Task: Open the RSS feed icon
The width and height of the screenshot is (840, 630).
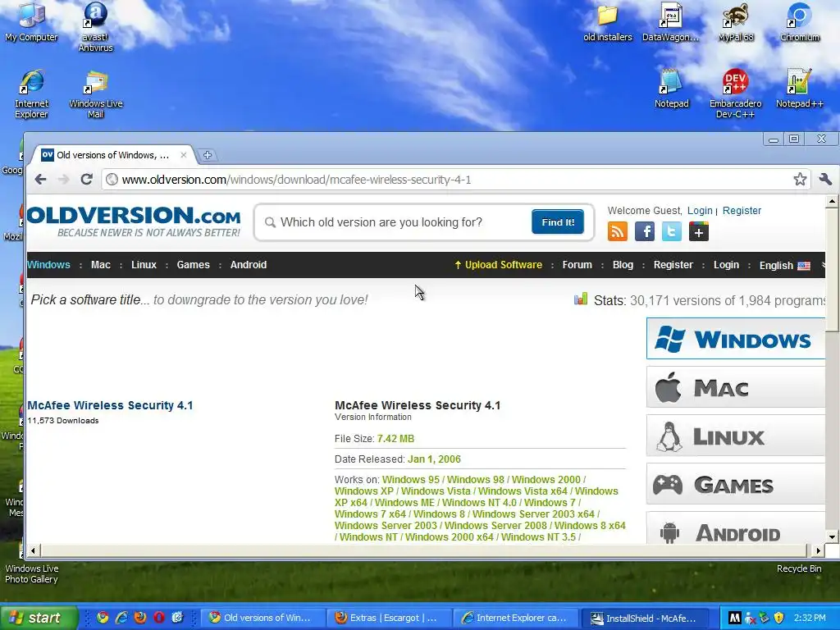Action: [617, 231]
